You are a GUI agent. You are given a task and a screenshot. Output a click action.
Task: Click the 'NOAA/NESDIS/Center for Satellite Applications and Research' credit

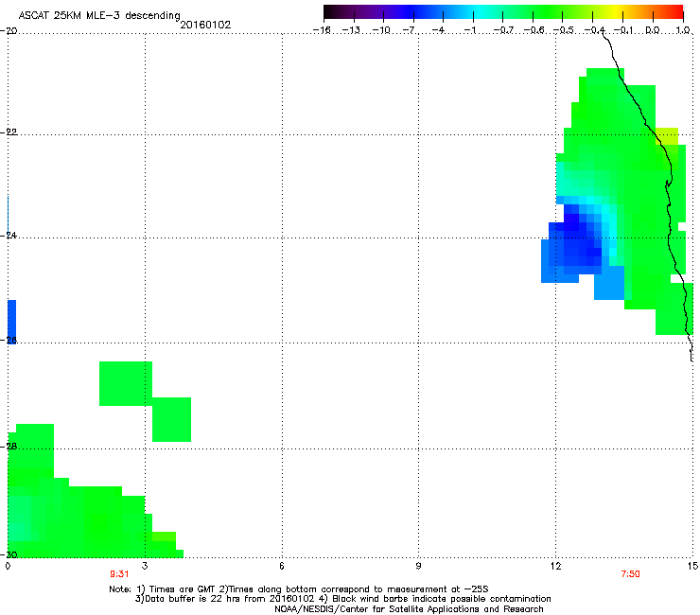409,608
